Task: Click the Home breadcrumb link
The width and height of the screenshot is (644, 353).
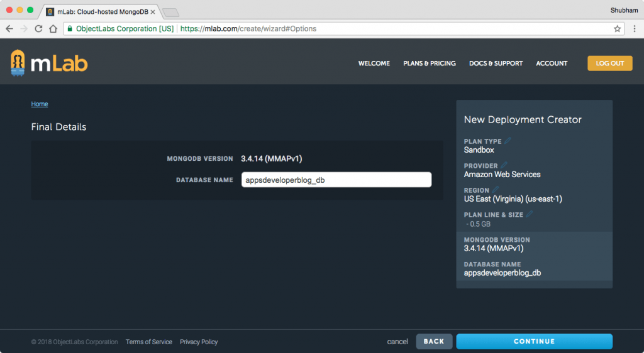Action: coord(40,104)
